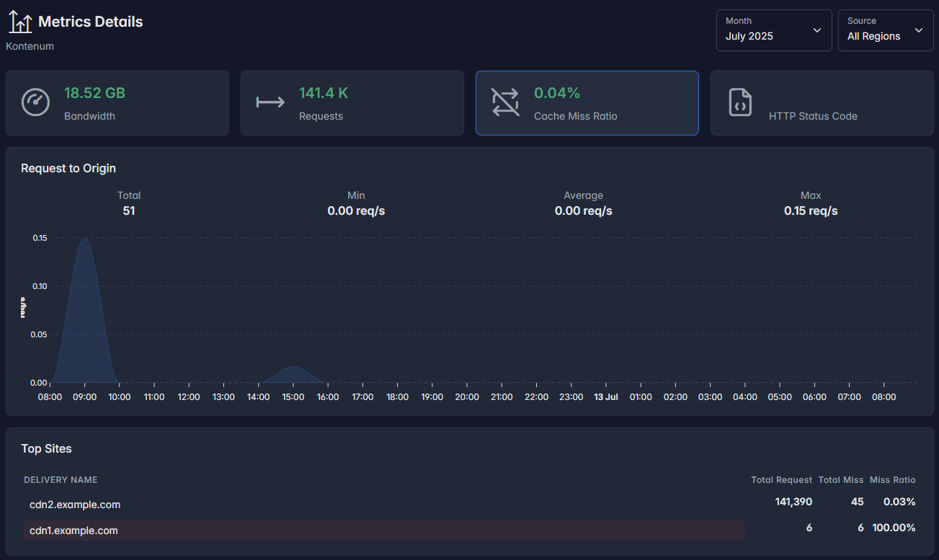This screenshot has height=560, width=939.
Task: Click the Average 0.00 req/s value
Action: 584,211
